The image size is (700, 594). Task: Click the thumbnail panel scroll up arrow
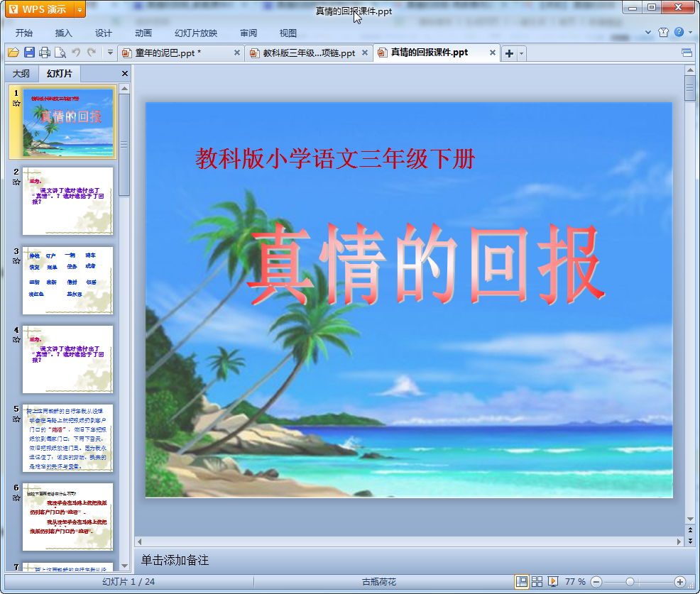point(124,89)
